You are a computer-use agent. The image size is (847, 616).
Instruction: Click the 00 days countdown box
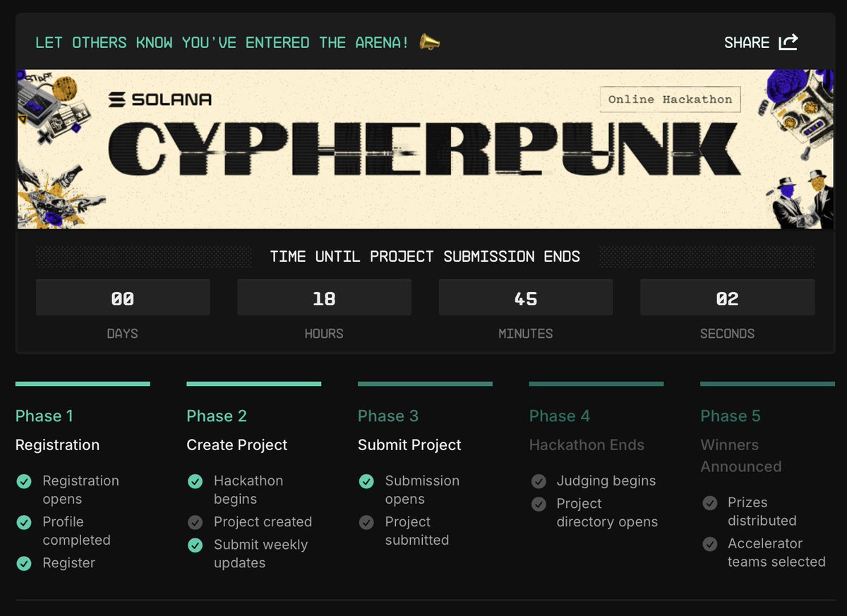click(123, 298)
